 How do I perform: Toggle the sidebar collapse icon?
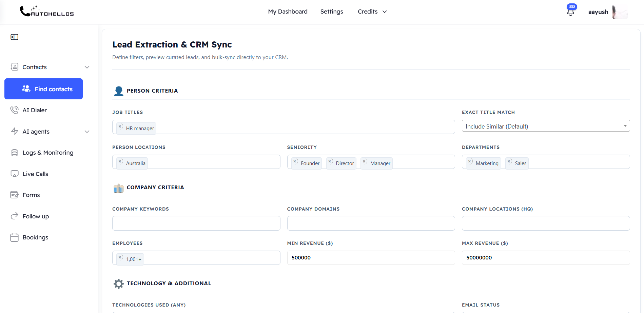(x=14, y=37)
